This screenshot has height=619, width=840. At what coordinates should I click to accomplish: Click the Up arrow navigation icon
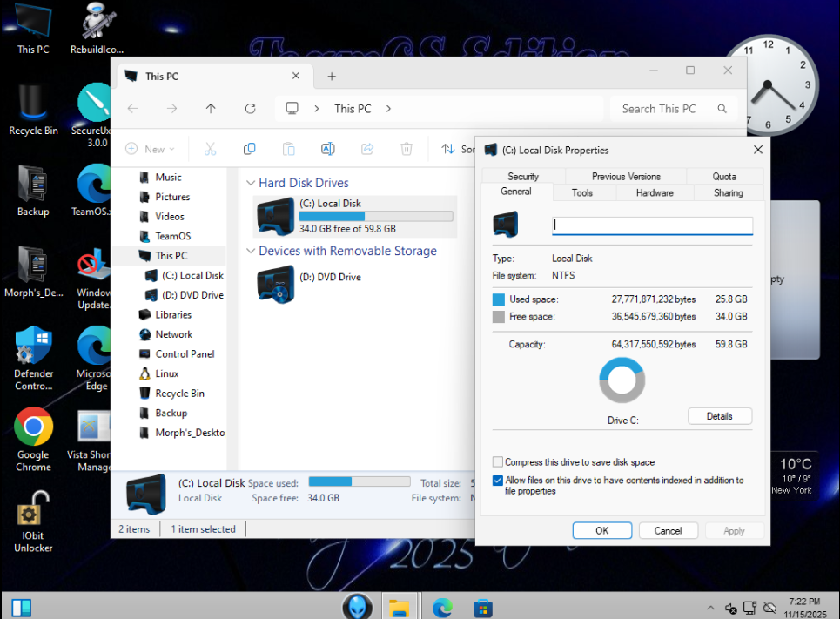[x=211, y=109]
